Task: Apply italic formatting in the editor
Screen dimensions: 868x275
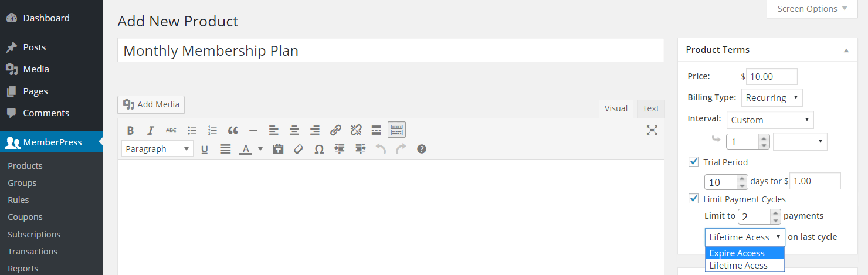Action: pos(151,130)
